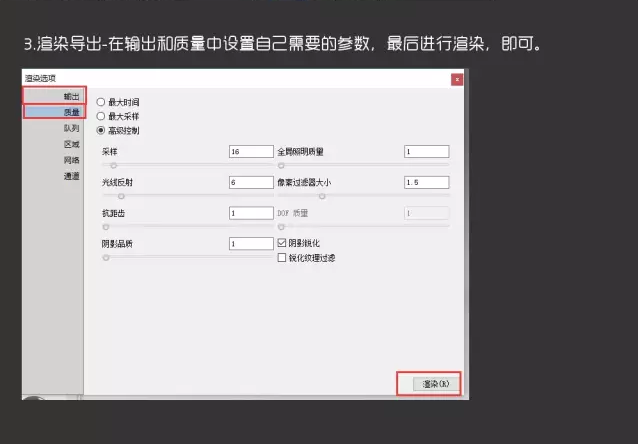Select the 高级控制 radio button
The image size is (638, 444).
click(x=101, y=130)
